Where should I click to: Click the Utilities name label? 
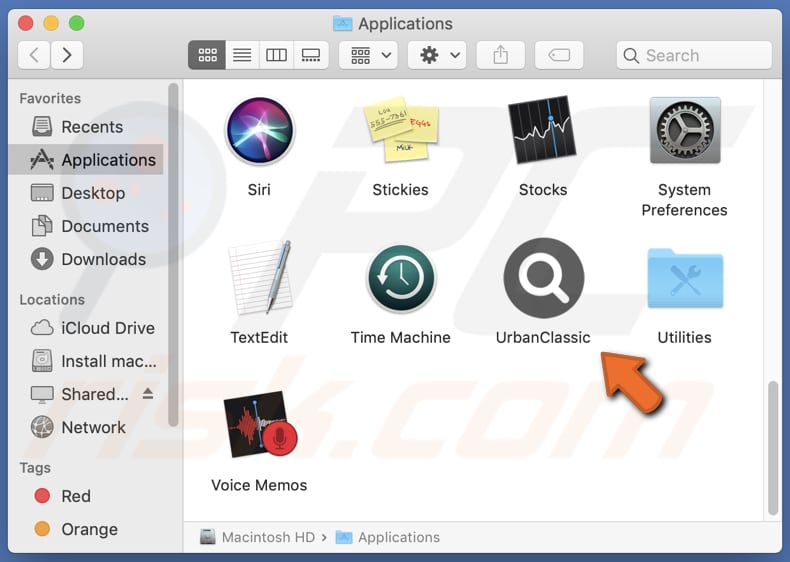click(685, 337)
